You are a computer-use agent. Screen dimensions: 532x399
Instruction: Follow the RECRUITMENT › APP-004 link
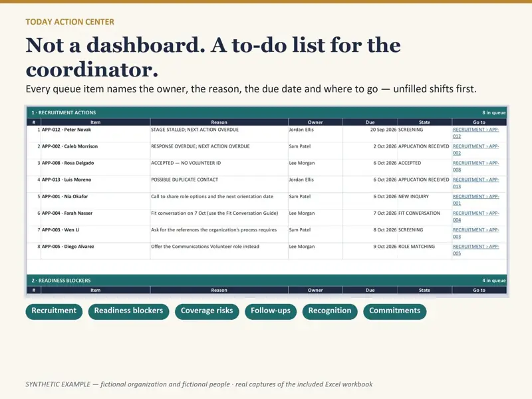pos(475,217)
